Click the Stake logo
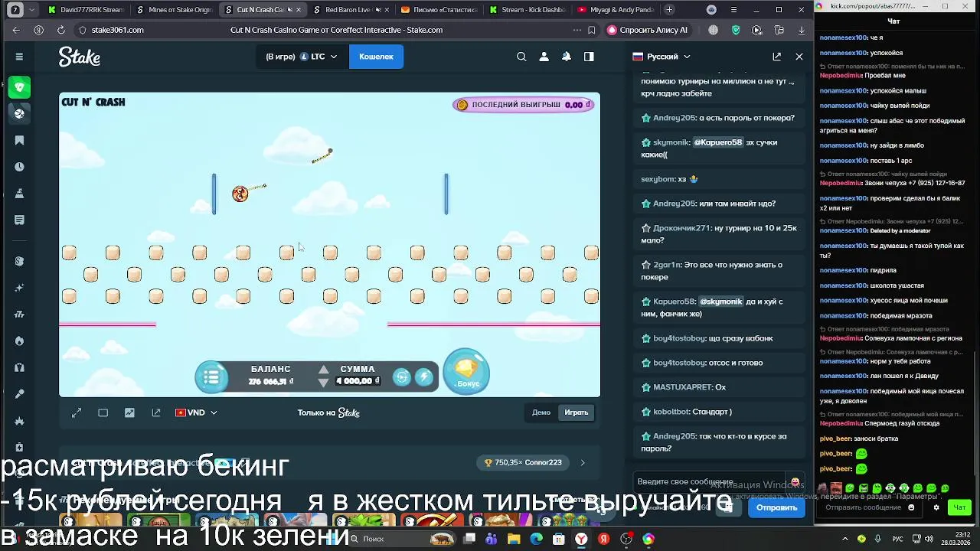 click(80, 57)
